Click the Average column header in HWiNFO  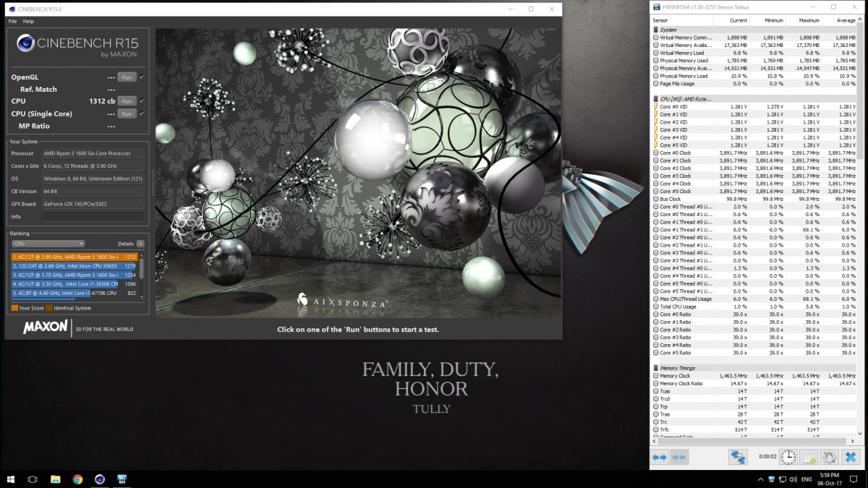840,20
